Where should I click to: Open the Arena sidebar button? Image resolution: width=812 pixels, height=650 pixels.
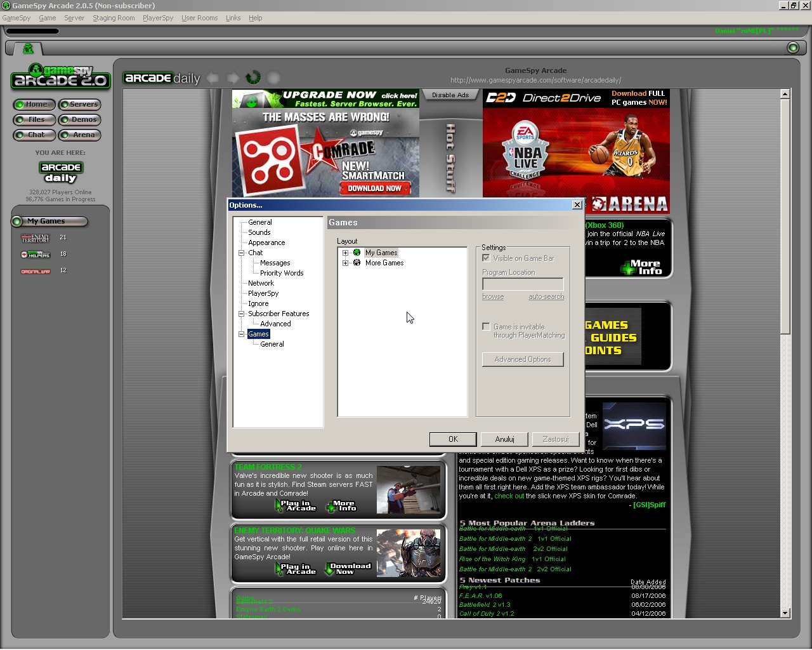pos(79,135)
